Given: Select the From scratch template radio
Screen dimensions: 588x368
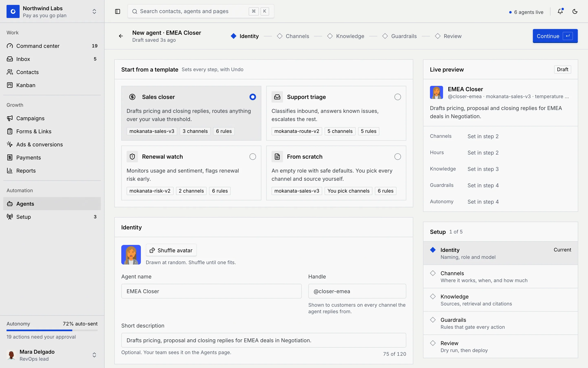Looking at the screenshot, I should click(398, 156).
